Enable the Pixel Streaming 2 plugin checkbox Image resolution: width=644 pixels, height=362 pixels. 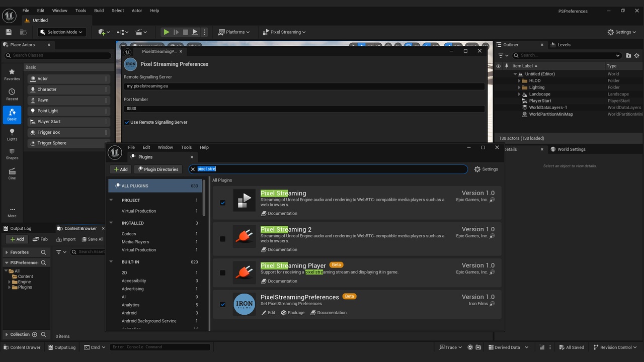tap(223, 239)
